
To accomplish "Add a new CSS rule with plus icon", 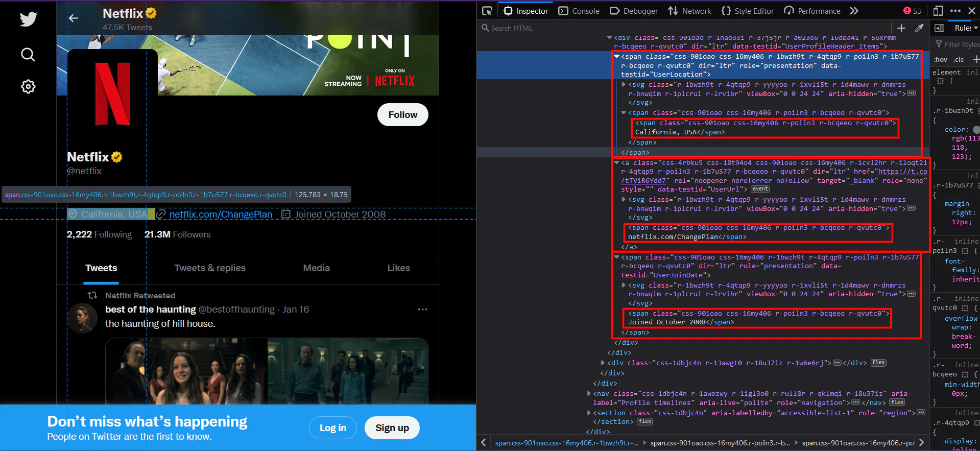I will click(975, 59).
